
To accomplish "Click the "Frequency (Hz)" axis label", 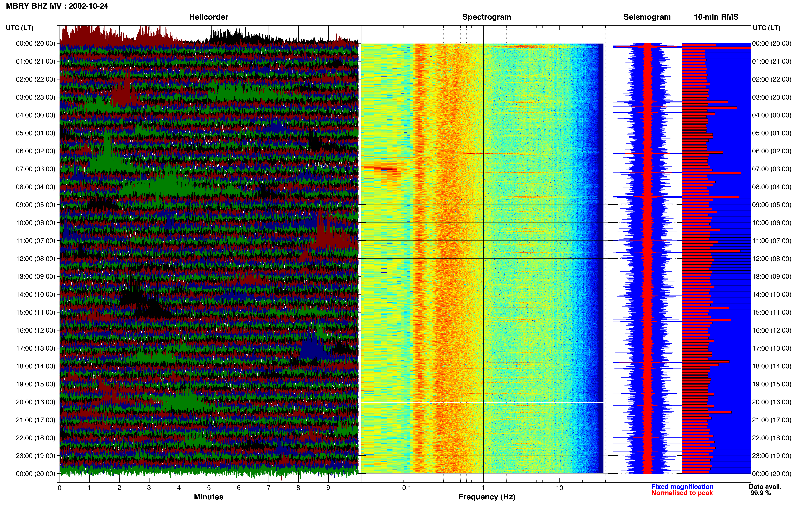I will click(x=487, y=497).
